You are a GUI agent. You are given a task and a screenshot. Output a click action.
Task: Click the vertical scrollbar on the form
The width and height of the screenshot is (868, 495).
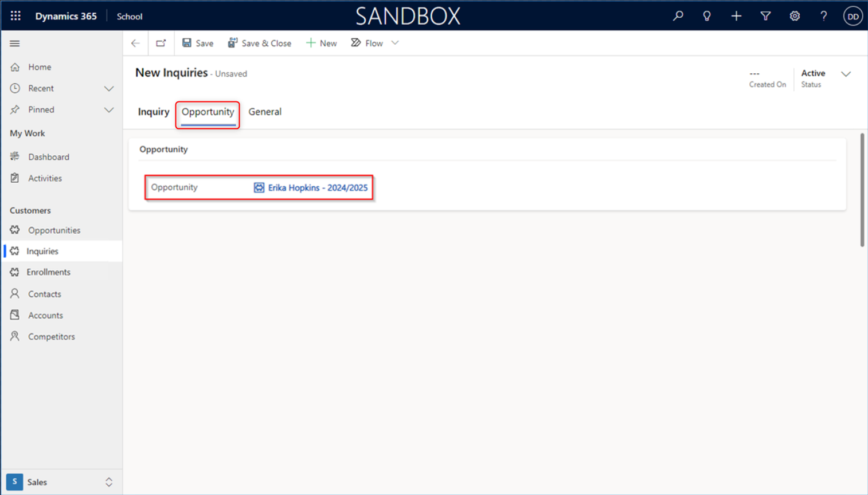click(862, 190)
